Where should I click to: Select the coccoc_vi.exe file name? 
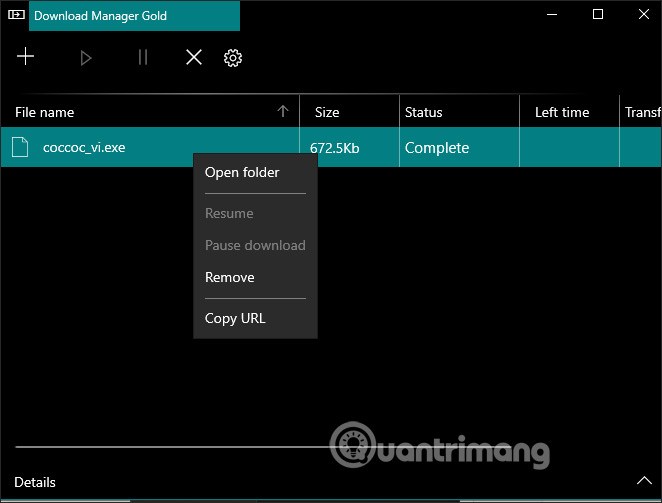coord(84,147)
